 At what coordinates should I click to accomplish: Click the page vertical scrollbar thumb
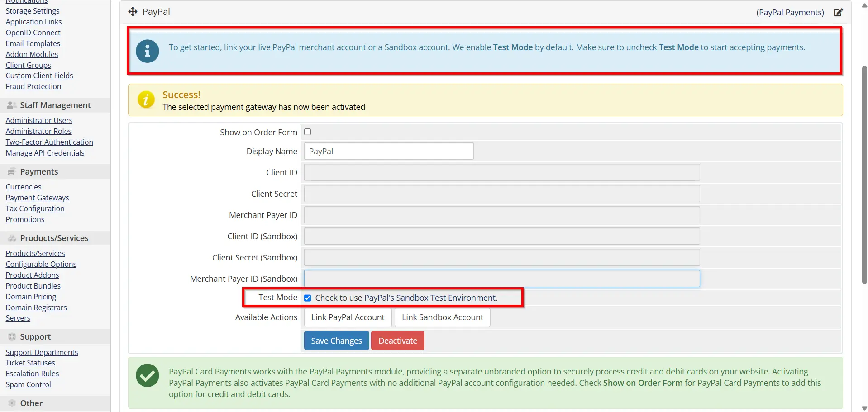pos(864,175)
